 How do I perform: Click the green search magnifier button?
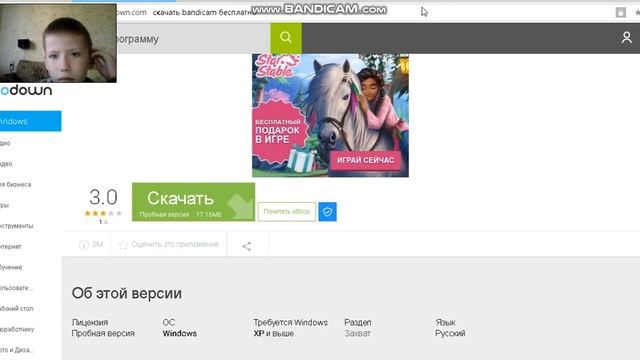point(286,38)
